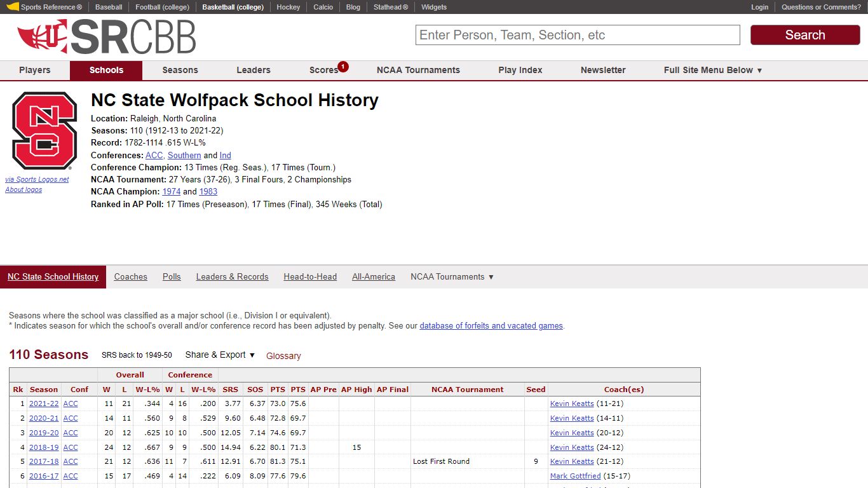
Task: Open the Schools menu tab
Action: tap(106, 70)
